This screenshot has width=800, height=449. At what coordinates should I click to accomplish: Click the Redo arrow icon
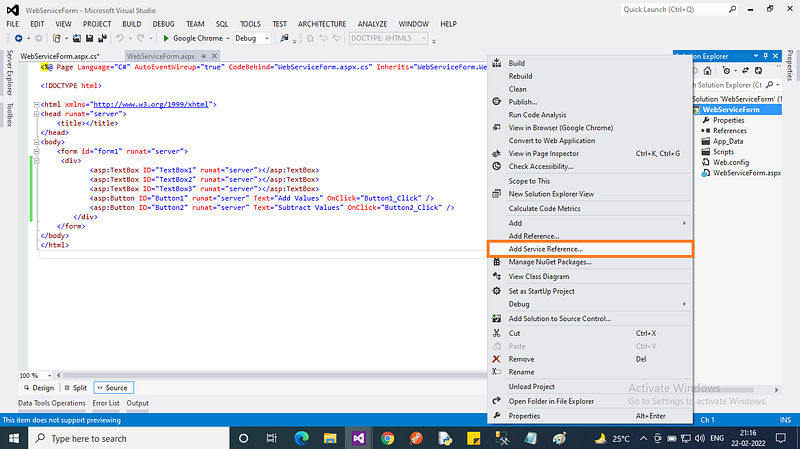(140, 38)
